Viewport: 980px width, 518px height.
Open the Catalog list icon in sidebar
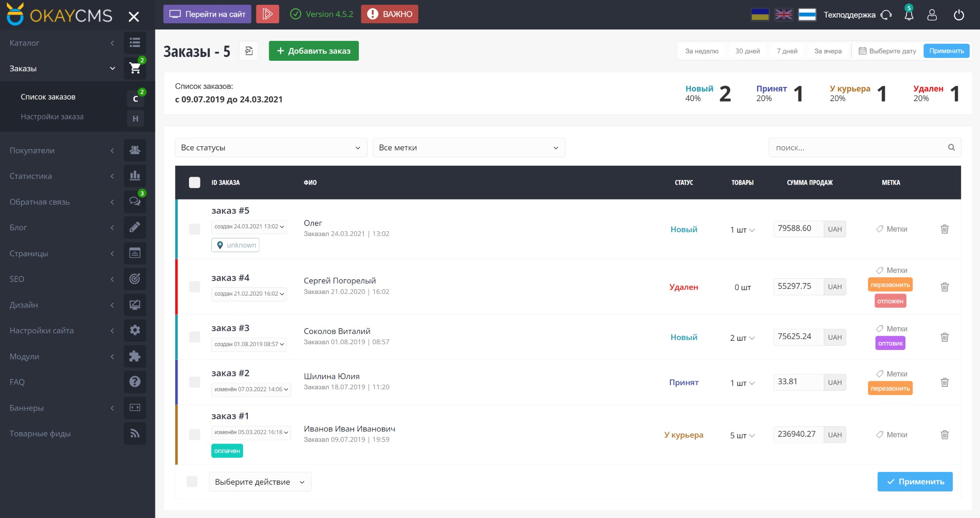[x=135, y=43]
